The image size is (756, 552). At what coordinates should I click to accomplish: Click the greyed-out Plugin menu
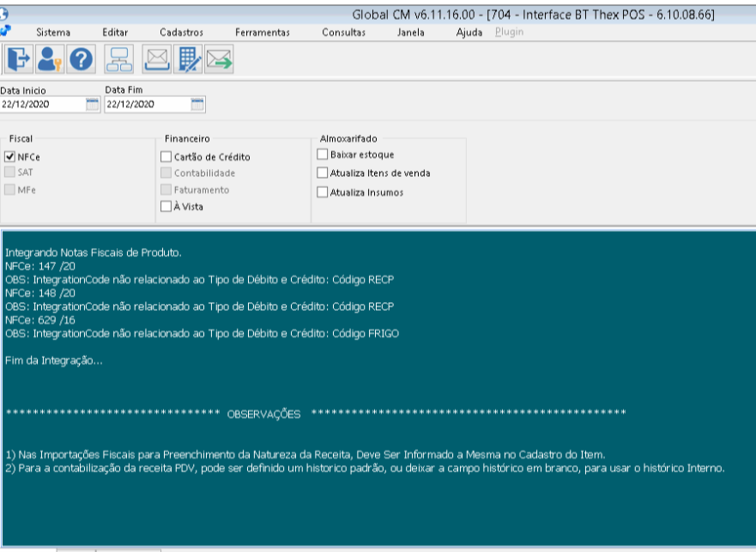click(509, 32)
